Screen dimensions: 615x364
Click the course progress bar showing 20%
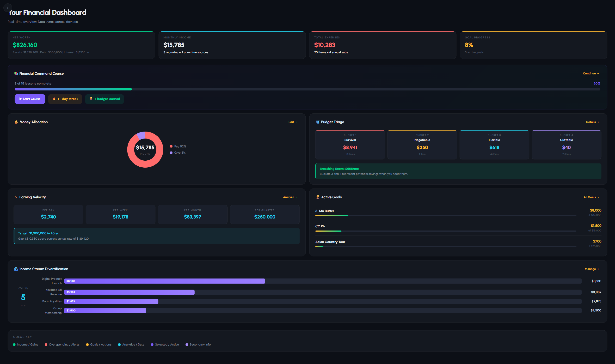[307, 89]
